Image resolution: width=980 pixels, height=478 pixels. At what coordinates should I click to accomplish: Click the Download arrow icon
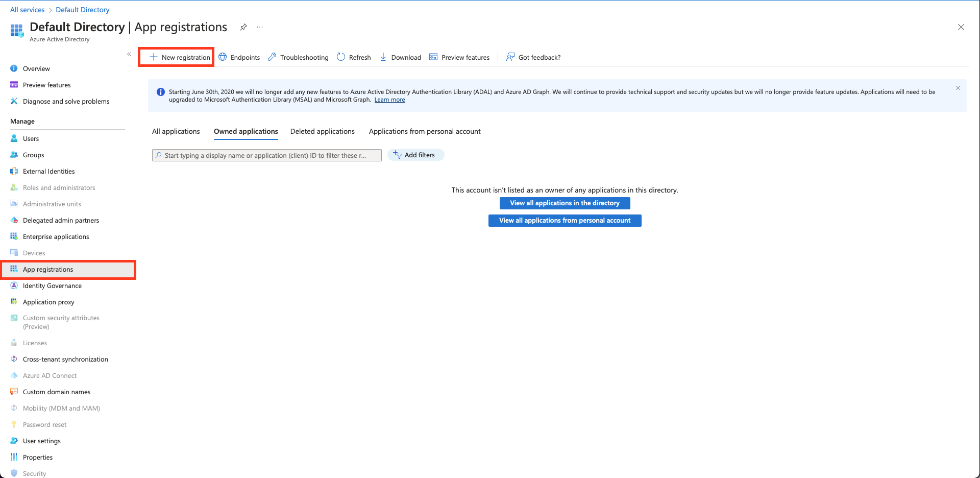pyautogui.click(x=383, y=57)
